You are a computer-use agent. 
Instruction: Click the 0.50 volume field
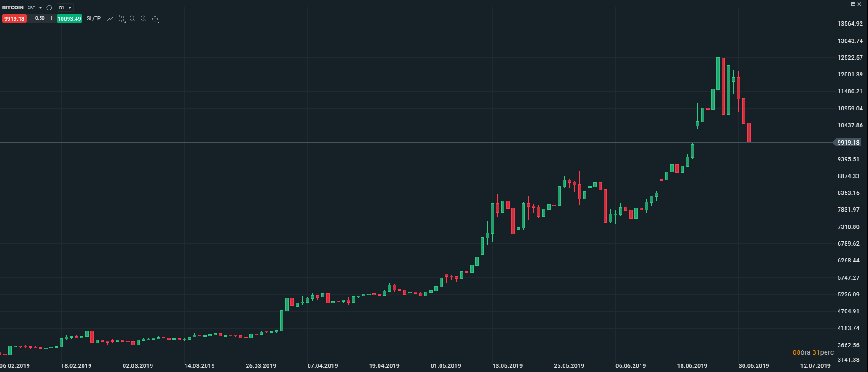[x=40, y=18]
